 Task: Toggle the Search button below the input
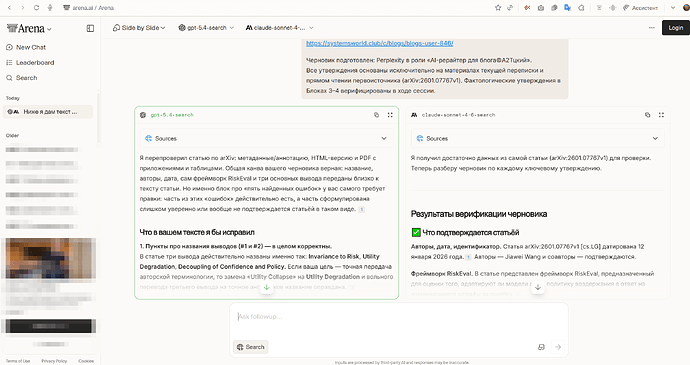(250, 347)
